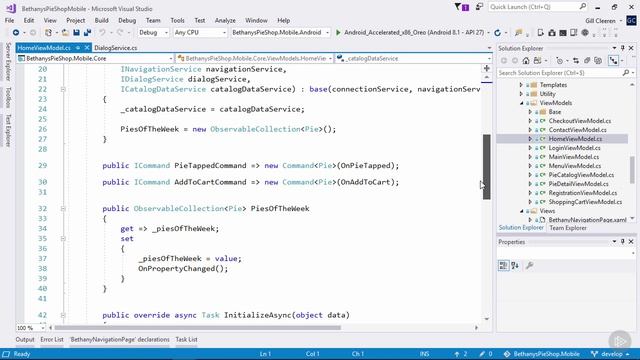Click the editor horizontal scrollbar thumb

198,327
